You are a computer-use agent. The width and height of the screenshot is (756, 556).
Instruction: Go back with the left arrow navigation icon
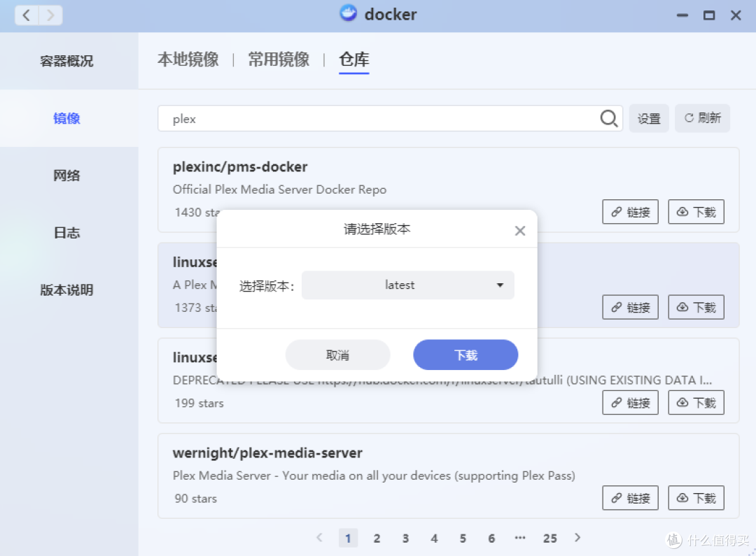point(27,15)
